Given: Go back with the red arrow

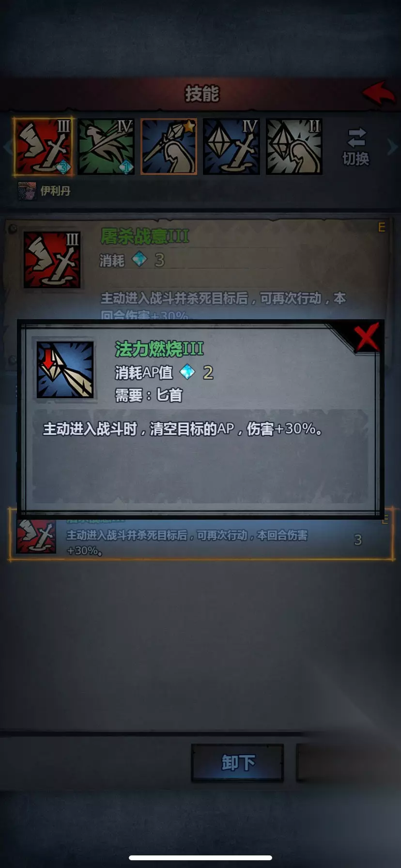Looking at the screenshot, I should click(378, 93).
